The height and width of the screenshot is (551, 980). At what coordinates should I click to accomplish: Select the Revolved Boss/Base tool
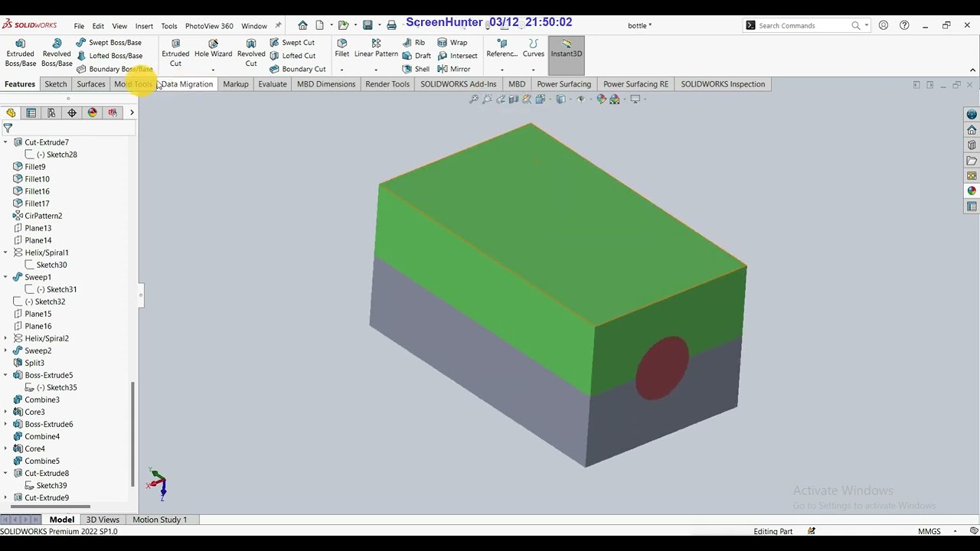point(57,53)
